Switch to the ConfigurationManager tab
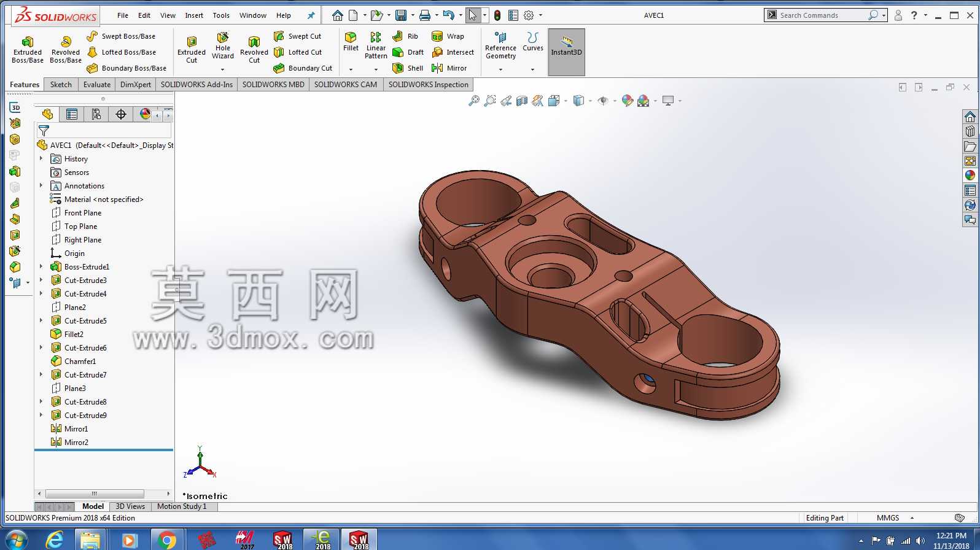Screen dimensions: 980x550 click(96, 114)
